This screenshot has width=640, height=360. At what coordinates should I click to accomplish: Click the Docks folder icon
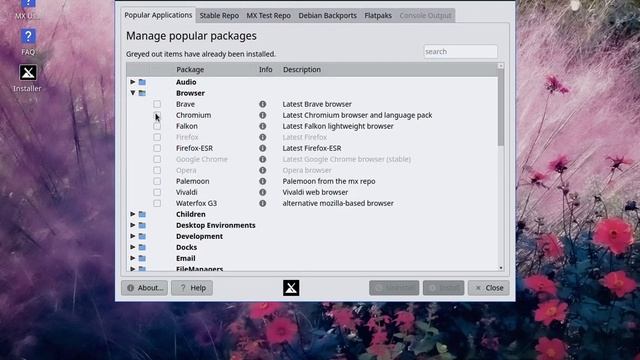(x=142, y=247)
